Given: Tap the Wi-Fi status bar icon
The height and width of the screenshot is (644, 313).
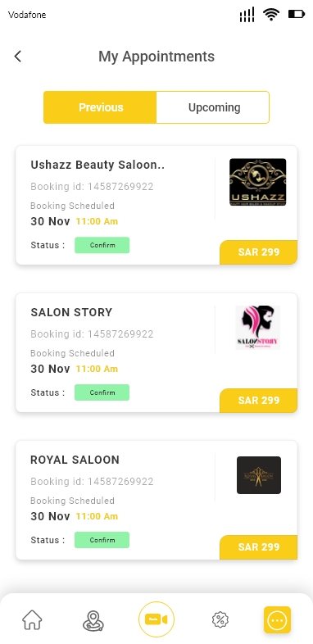Looking at the screenshot, I should tap(271, 15).
